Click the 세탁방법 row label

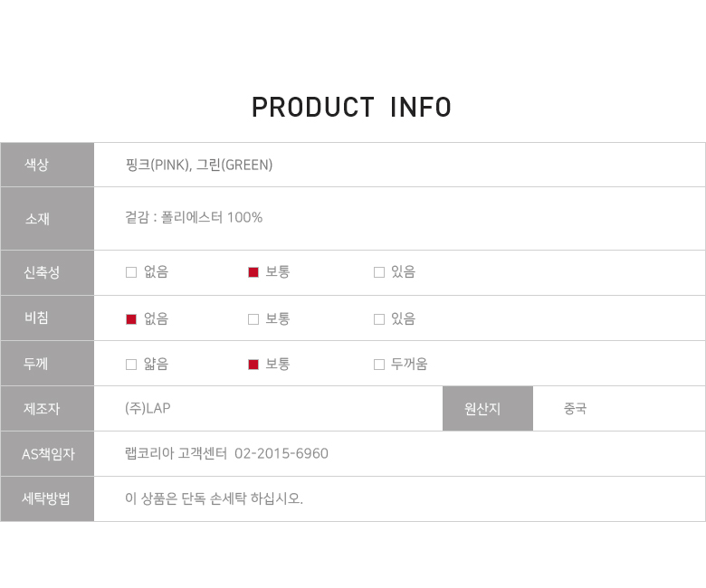(47, 499)
